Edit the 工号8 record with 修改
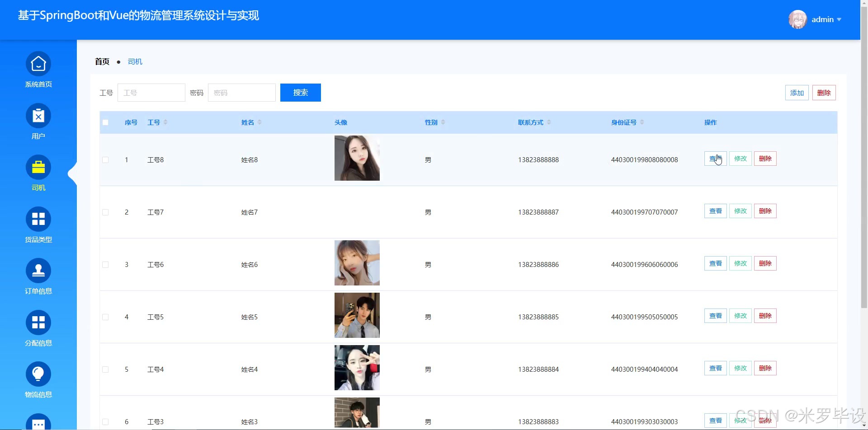The height and width of the screenshot is (430, 868). click(x=741, y=159)
